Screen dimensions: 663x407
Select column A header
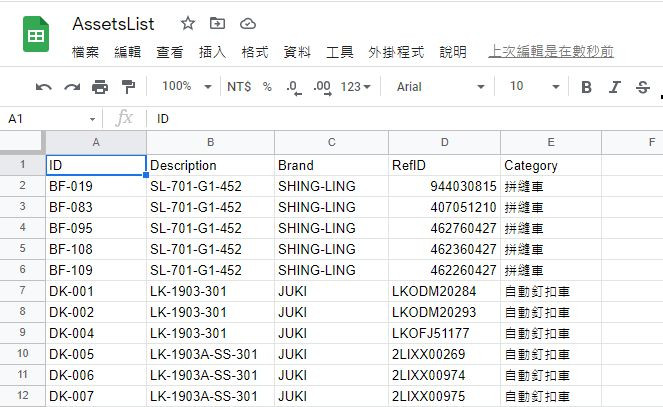(x=96, y=142)
